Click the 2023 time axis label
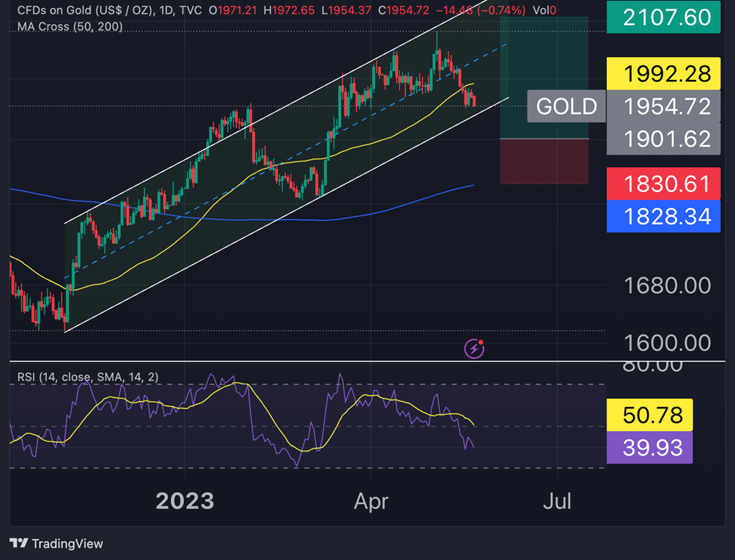 click(x=185, y=501)
